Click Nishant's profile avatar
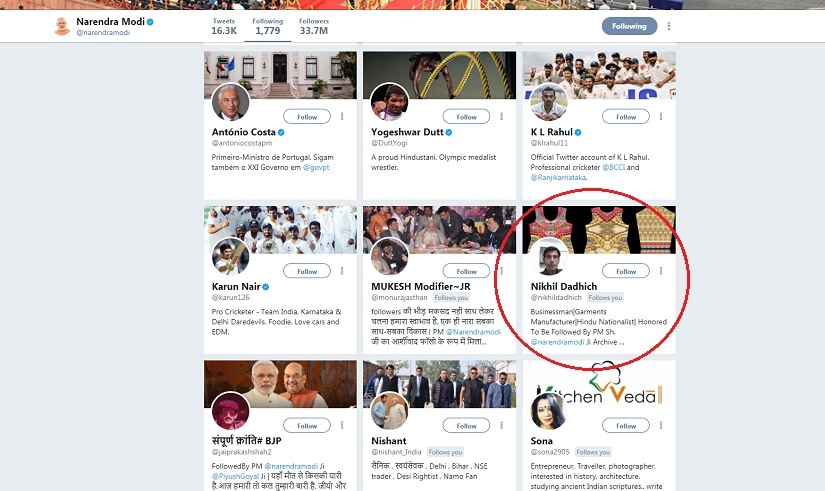Viewport: 825px width, 491px height. click(389, 410)
